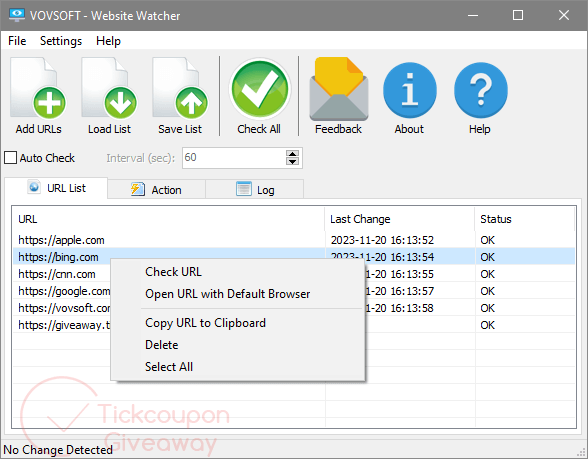Screen dimensions: 588x459
Task: Switch to the URL List tab
Action: [x=56, y=188]
